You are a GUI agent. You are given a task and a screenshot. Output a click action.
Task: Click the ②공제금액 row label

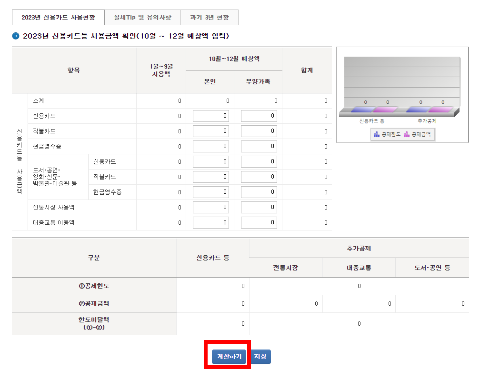pyautogui.click(x=94, y=304)
